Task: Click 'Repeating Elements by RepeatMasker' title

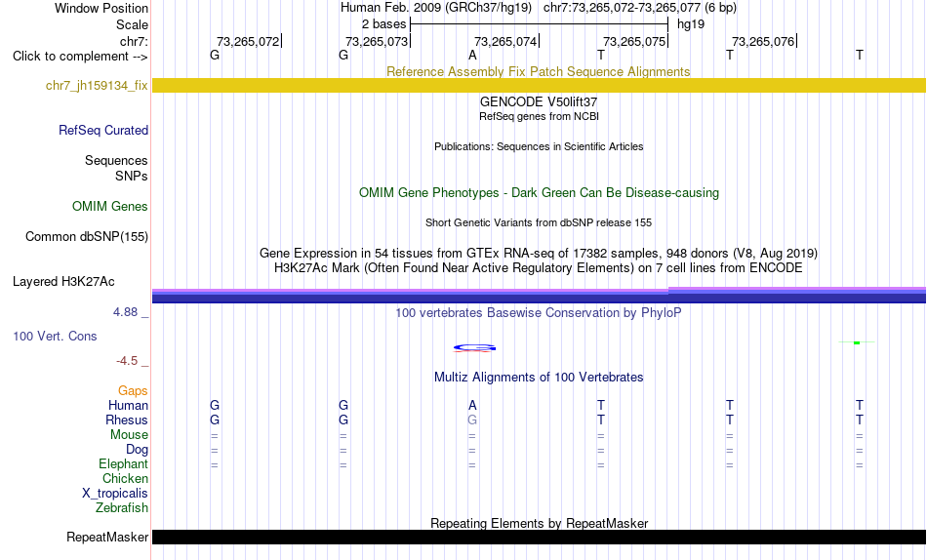Action: 540,523
